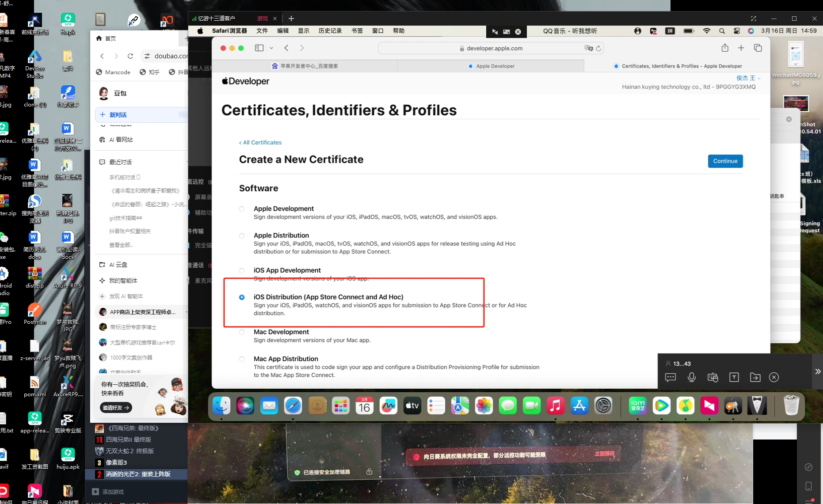Screen dimensions: 823x504
Task: Click the Wi-Fi status icon
Action: (707, 31)
